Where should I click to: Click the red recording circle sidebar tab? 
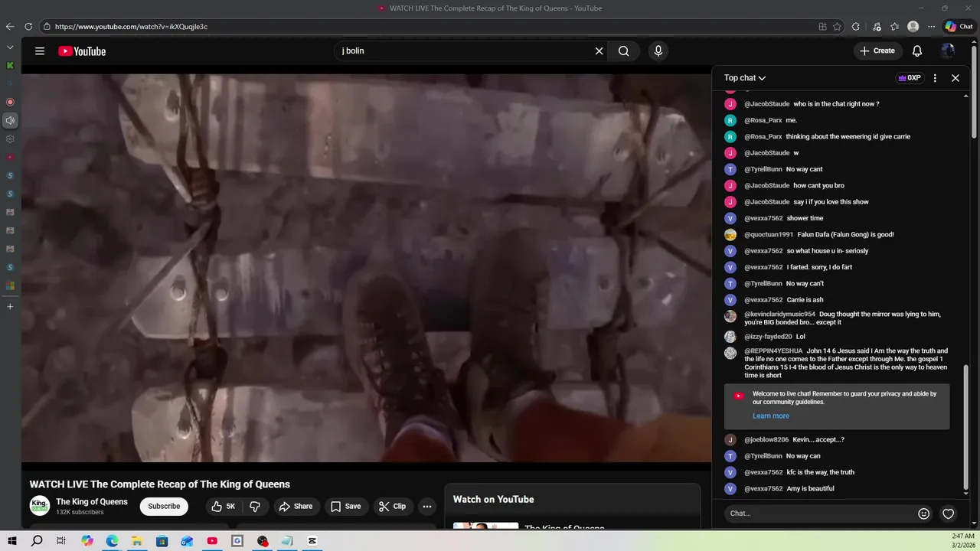[10, 102]
